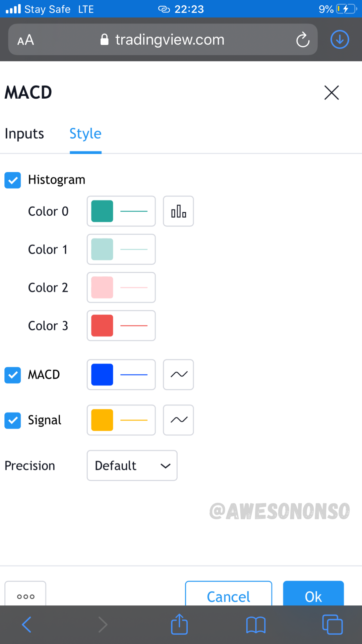Open Histogram plot style columns icon
Screen dimensions: 362x644
pyautogui.click(x=178, y=211)
